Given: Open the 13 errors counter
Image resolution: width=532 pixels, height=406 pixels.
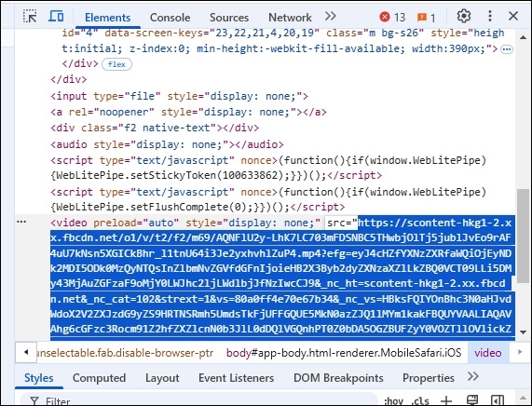Looking at the screenshot, I should point(392,17).
